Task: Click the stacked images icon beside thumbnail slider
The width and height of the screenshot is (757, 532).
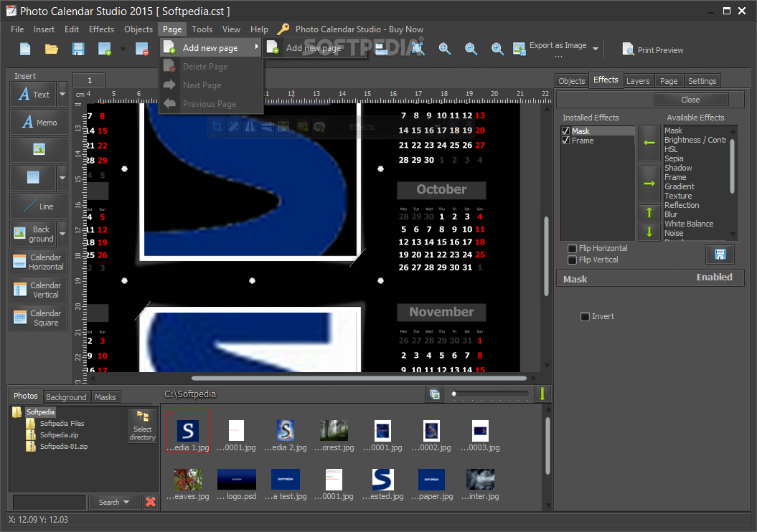Action: tap(435, 394)
